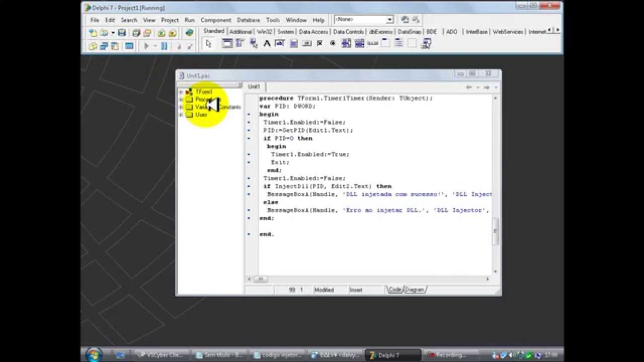The width and height of the screenshot is (644, 362).
Task: Select the Memo component icon
Action: tap(293, 44)
